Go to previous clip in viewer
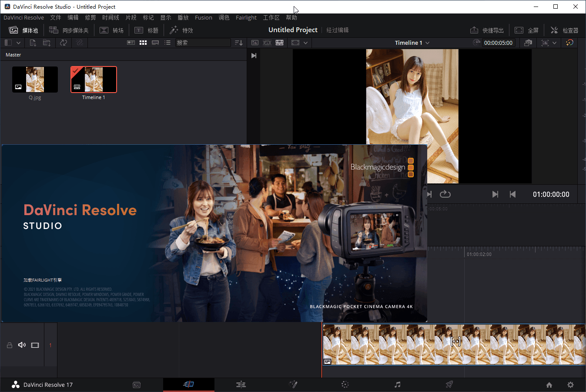Viewport: 586px width, 392px height. [x=512, y=194]
